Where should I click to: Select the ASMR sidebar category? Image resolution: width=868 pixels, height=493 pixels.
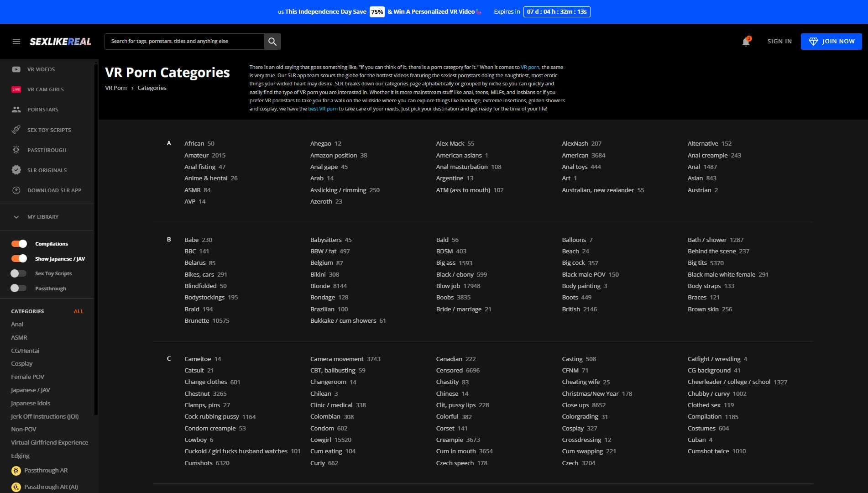[x=19, y=337]
